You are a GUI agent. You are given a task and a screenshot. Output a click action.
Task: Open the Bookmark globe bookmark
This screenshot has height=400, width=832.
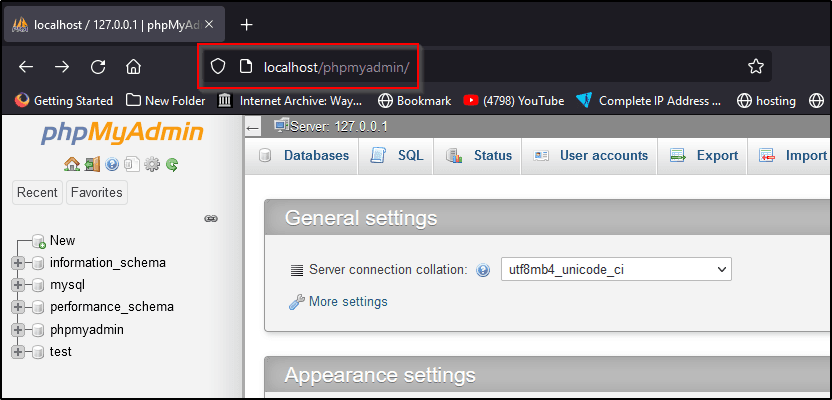click(414, 101)
